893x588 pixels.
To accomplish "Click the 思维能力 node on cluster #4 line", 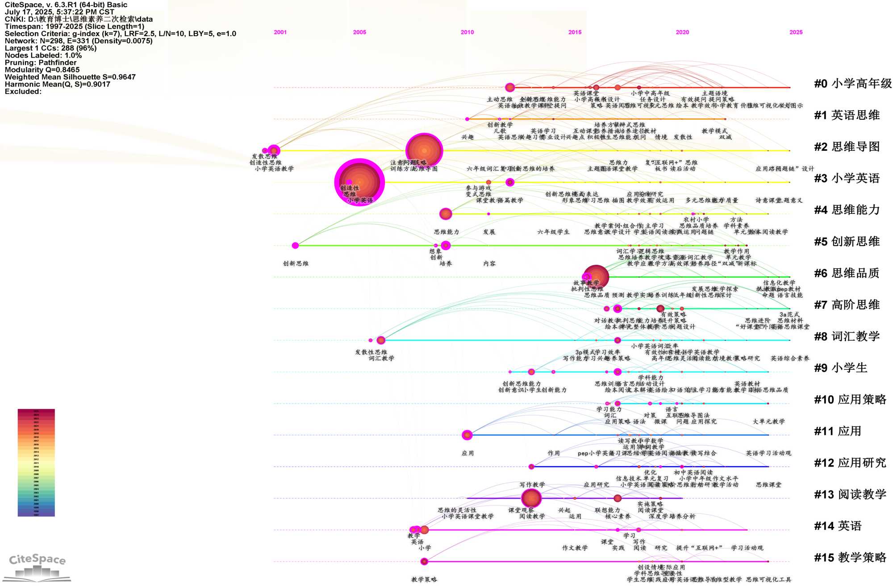I will click(445, 214).
